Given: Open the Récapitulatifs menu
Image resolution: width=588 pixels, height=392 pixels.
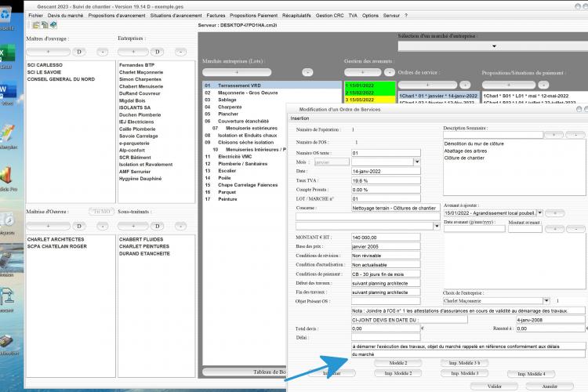Looking at the screenshot, I should [x=296, y=16].
